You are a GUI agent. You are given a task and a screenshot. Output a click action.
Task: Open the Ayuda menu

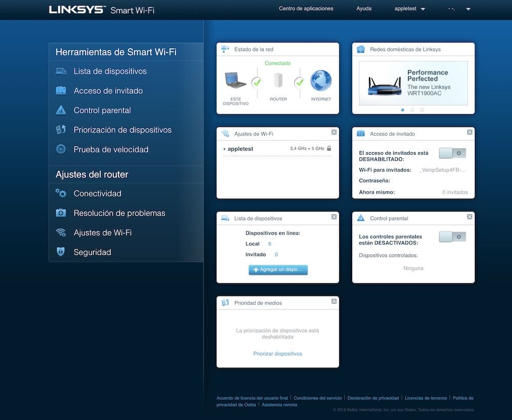364,9
